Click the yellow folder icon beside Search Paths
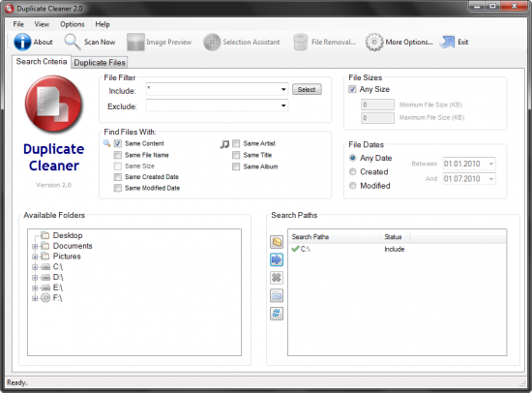The height and width of the screenshot is (393, 532). pos(277,242)
